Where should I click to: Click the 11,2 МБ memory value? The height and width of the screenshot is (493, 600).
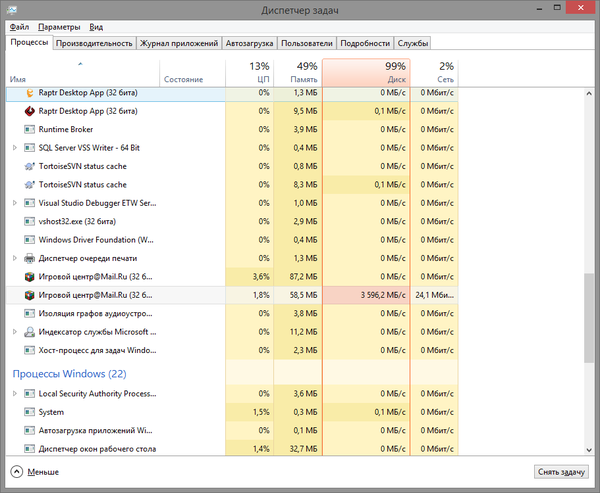click(303, 332)
